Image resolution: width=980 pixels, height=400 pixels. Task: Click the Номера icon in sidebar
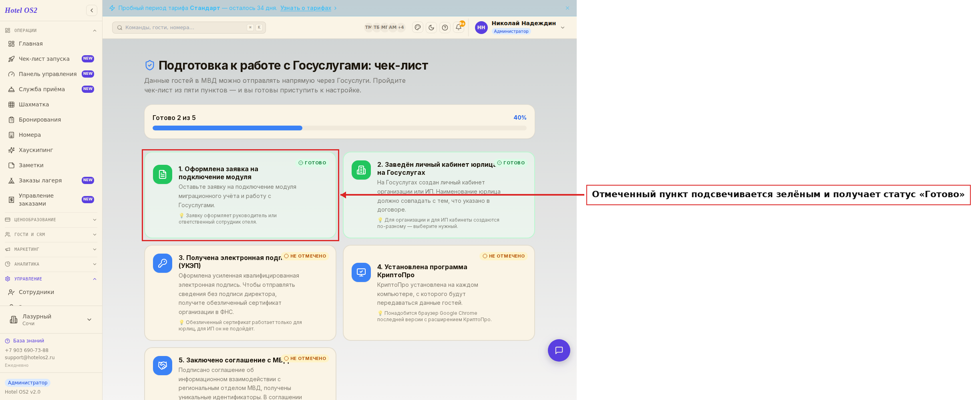pos(12,135)
